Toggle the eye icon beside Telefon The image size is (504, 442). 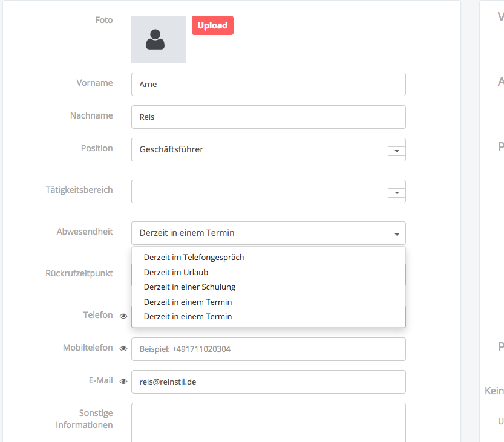pos(123,316)
